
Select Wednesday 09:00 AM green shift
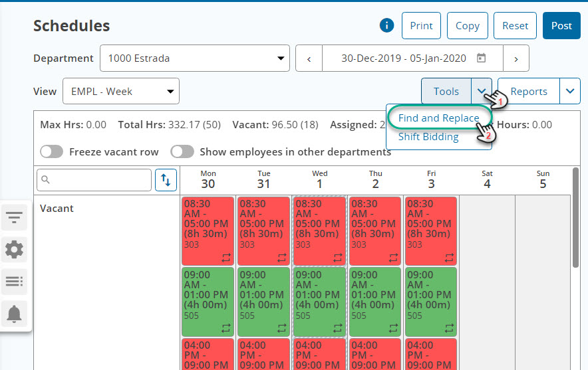[319, 302]
